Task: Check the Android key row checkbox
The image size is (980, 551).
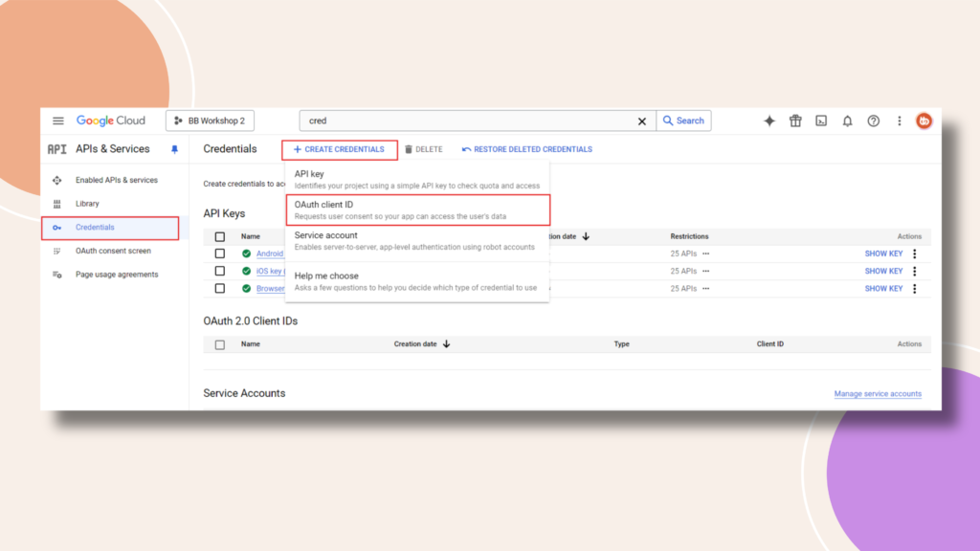Action: (x=220, y=253)
